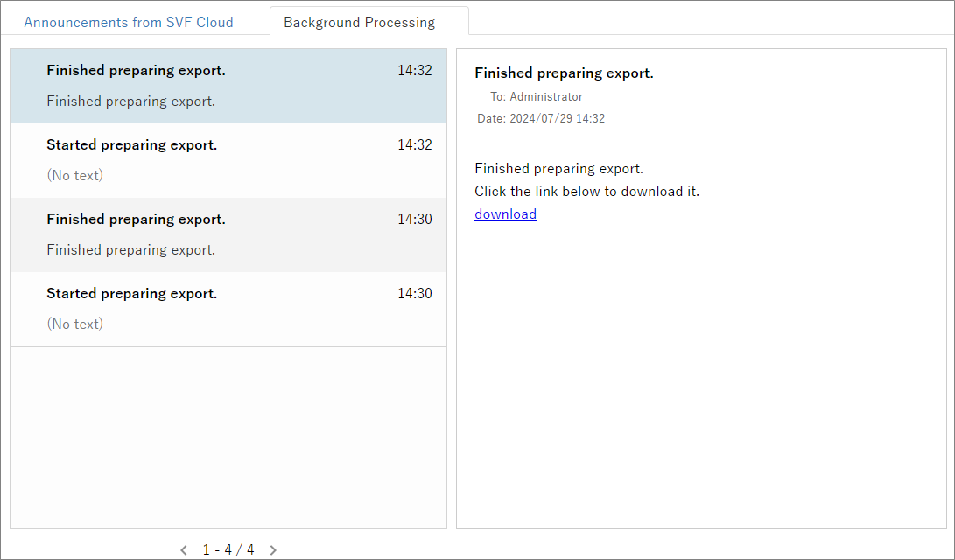This screenshot has width=955, height=560.
Task: Click 14:32 timestamp on Started preparing export row
Action: pos(414,144)
